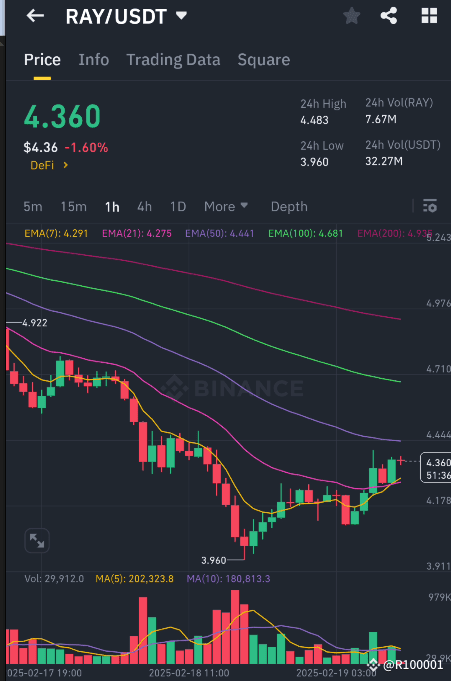451x681 pixels.
Task: Click the 24h Low value 3.960
Action: (314, 162)
